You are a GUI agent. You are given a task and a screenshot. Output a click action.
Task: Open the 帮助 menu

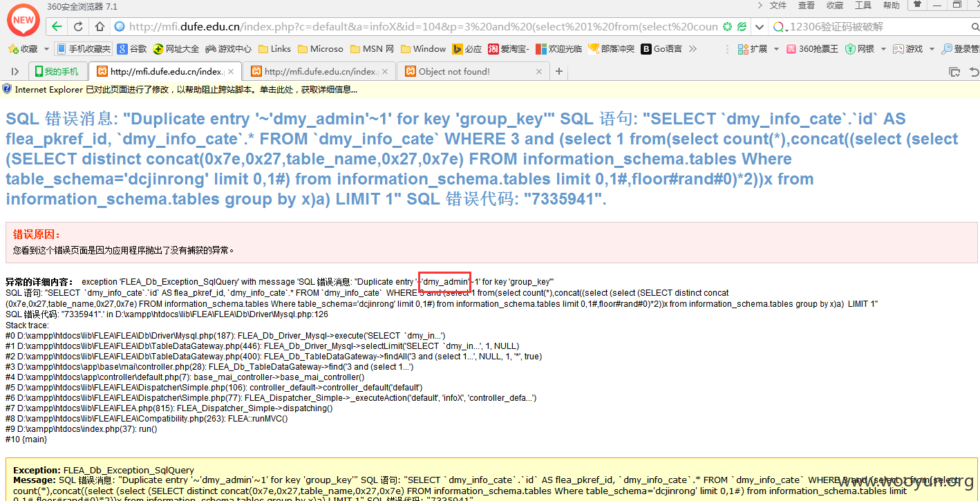tap(892, 6)
